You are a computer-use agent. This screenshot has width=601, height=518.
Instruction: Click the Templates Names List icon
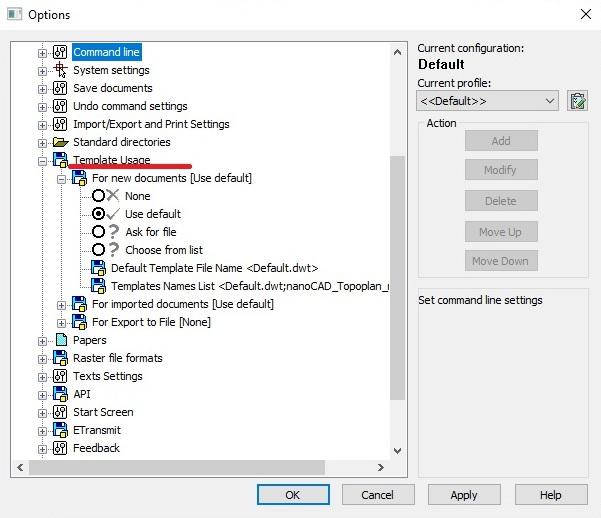98,286
